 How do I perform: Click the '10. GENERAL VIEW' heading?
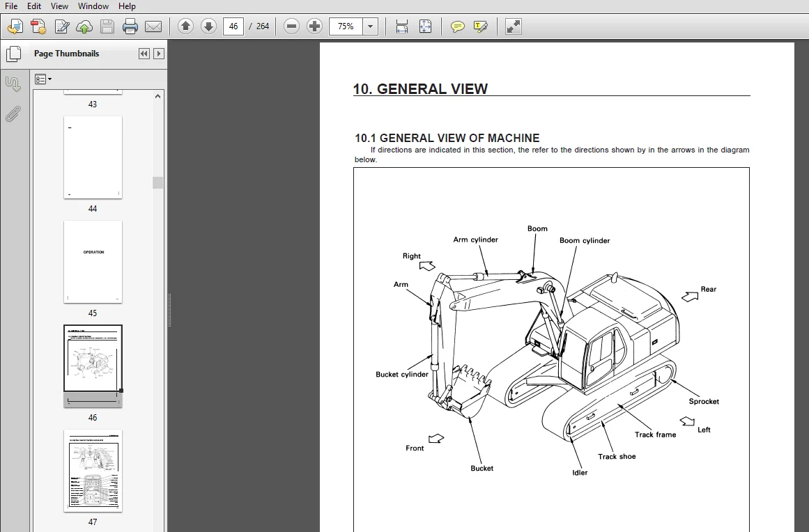click(x=420, y=88)
